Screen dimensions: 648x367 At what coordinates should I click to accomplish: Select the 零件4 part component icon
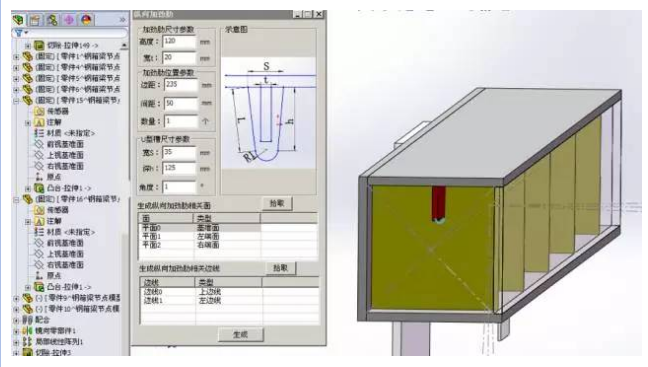pyautogui.click(x=28, y=67)
